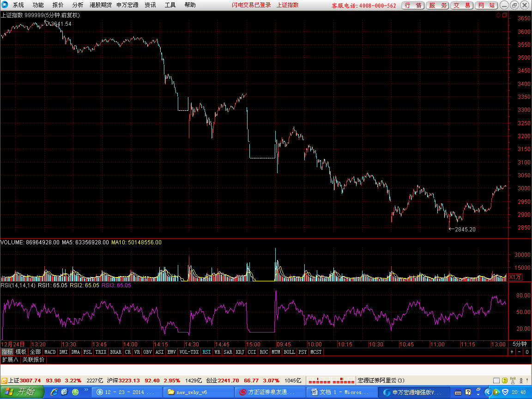
Task: Zoom in chart with the plus button
Action: (x=512, y=352)
